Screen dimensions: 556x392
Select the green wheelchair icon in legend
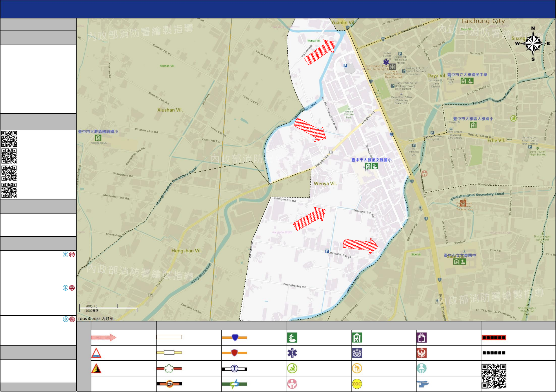pyautogui.click(x=292, y=369)
